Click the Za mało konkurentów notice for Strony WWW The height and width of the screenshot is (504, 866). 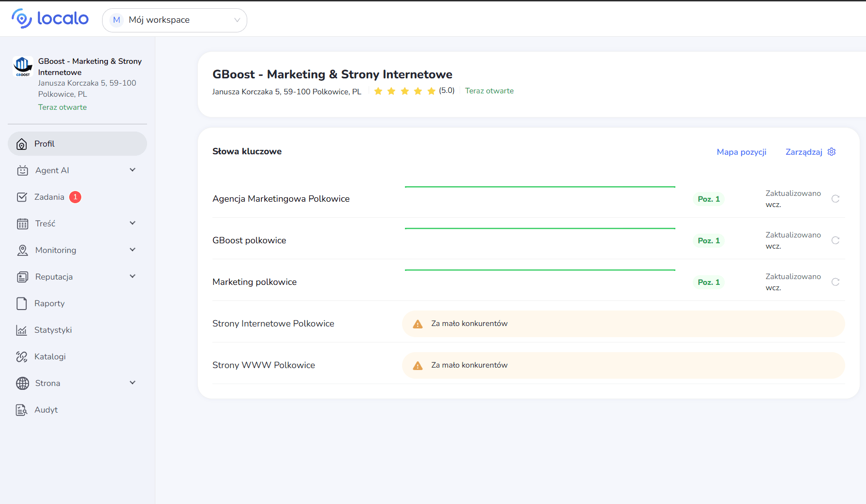(624, 366)
